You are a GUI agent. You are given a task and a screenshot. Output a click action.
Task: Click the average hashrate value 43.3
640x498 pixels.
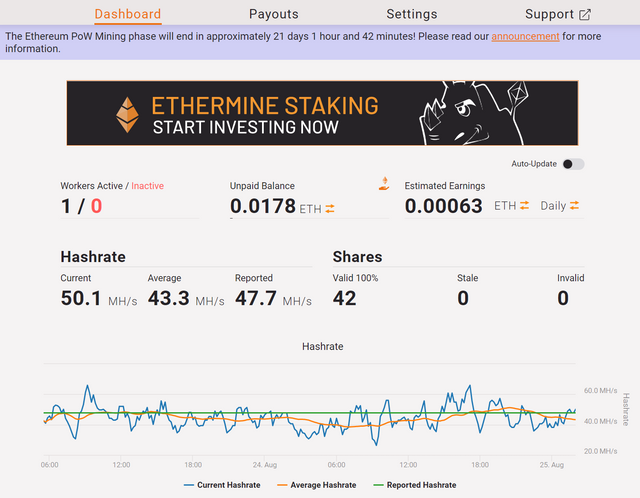169,298
